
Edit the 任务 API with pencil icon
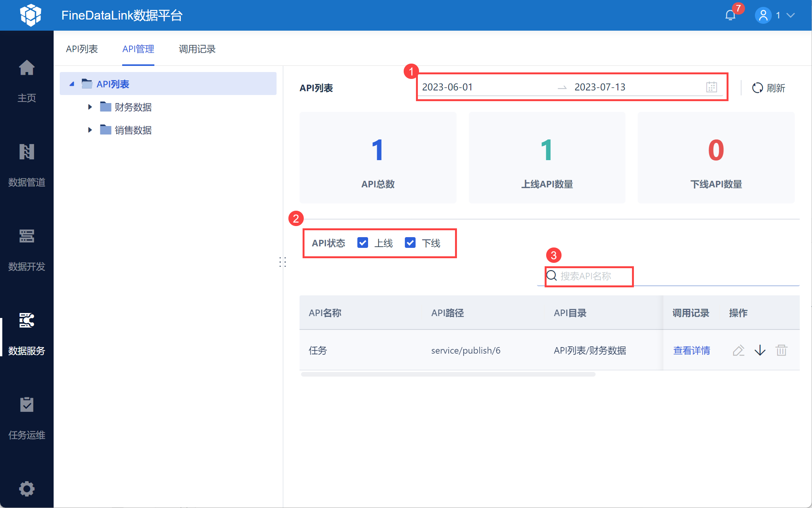tap(738, 350)
